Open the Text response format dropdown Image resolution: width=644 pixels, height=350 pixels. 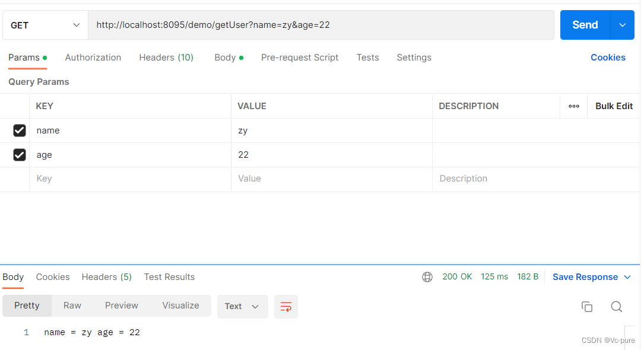[242, 307]
